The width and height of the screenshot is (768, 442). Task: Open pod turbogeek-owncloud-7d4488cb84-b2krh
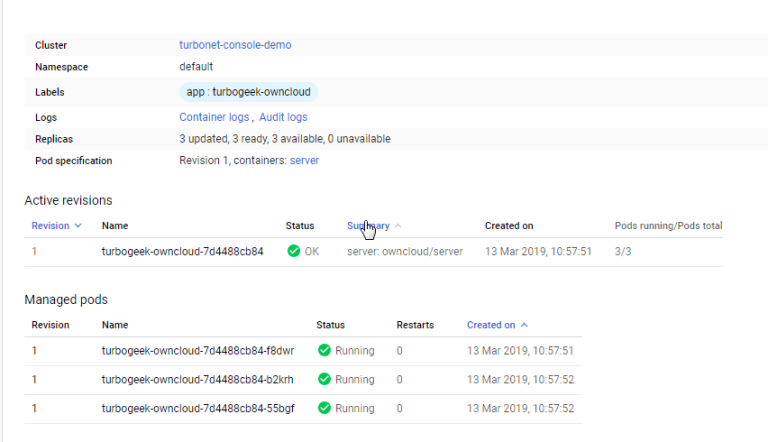coord(197,379)
